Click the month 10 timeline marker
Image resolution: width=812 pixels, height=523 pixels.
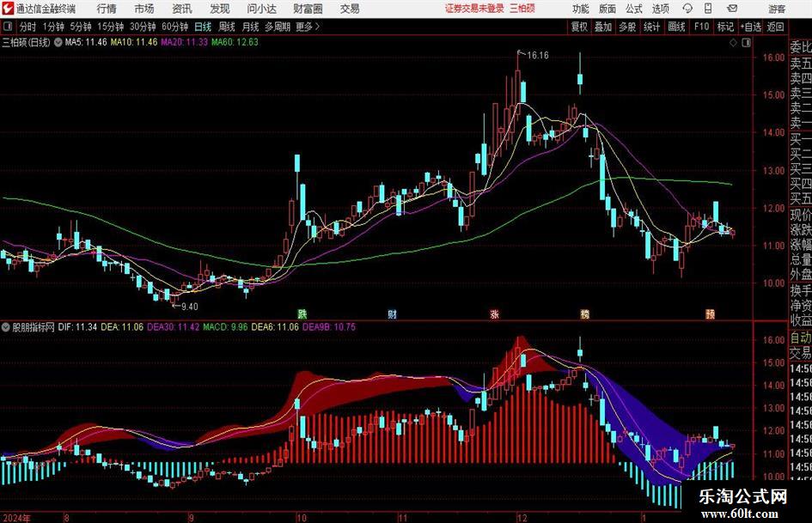click(302, 517)
